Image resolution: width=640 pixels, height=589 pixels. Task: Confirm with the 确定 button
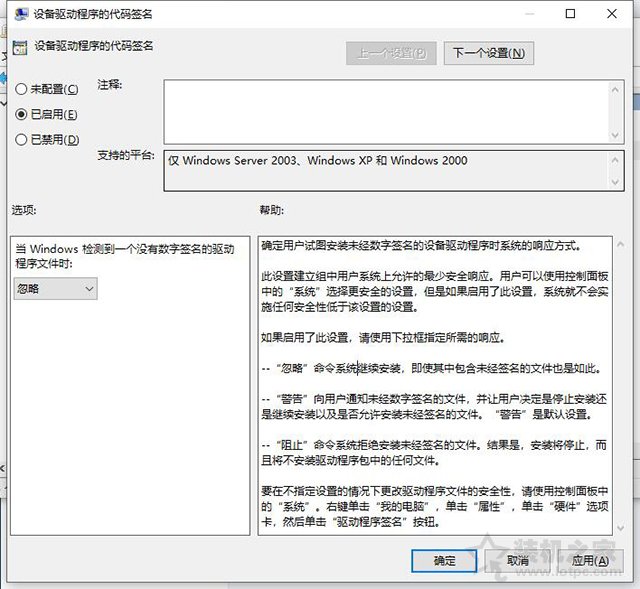[444, 560]
